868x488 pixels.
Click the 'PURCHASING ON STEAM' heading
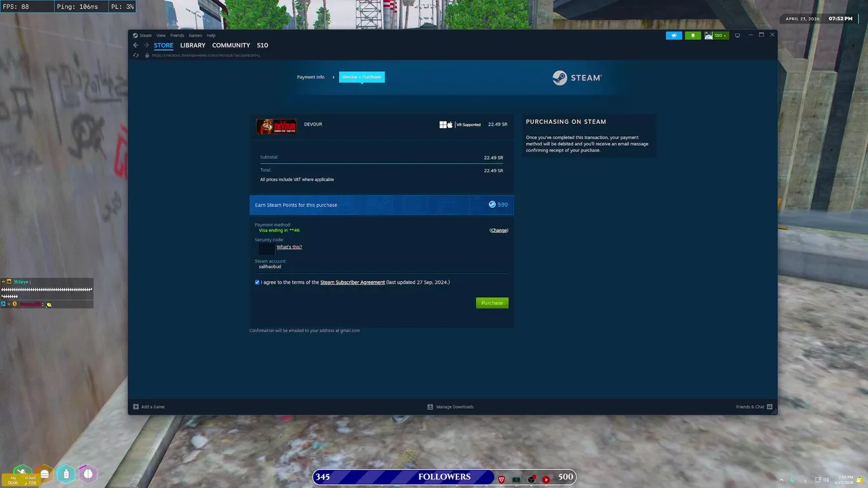[566, 122]
